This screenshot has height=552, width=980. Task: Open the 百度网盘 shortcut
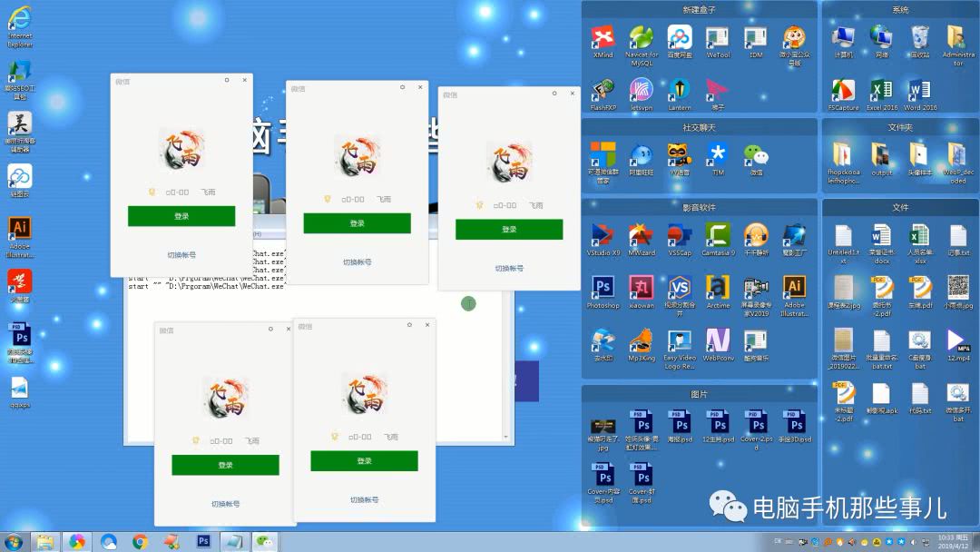[x=680, y=37]
